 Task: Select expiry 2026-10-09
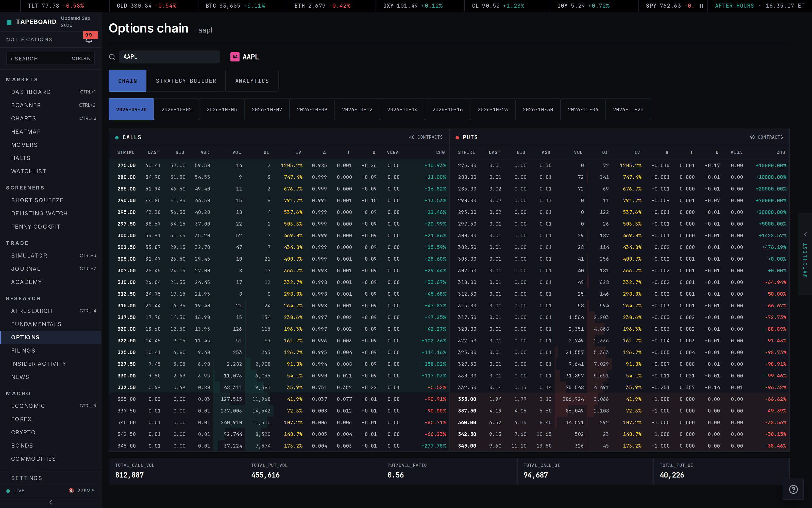point(312,109)
